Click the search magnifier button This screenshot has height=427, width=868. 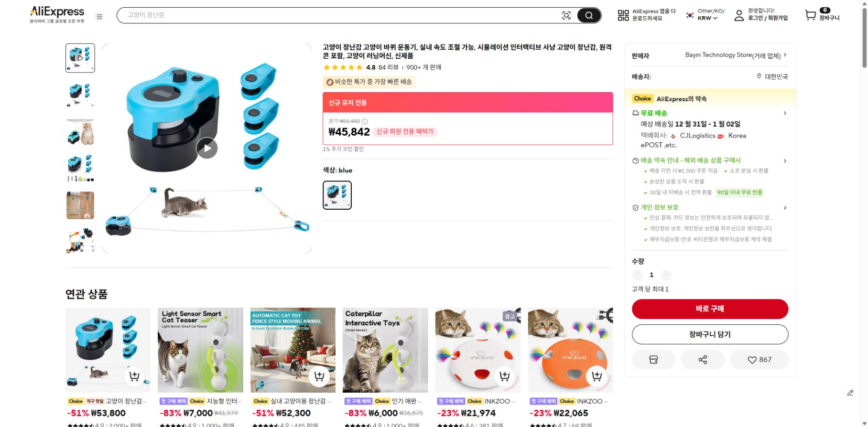coord(589,15)
